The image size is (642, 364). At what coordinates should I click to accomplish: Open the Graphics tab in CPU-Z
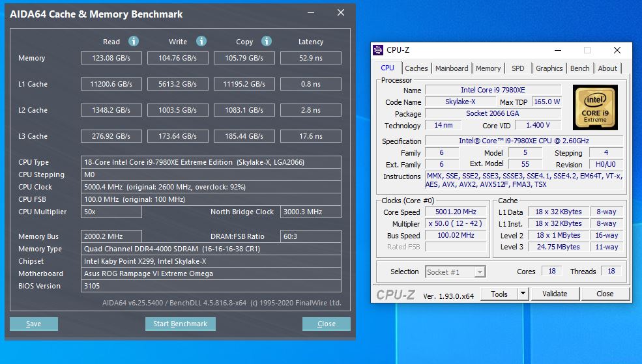549,68
